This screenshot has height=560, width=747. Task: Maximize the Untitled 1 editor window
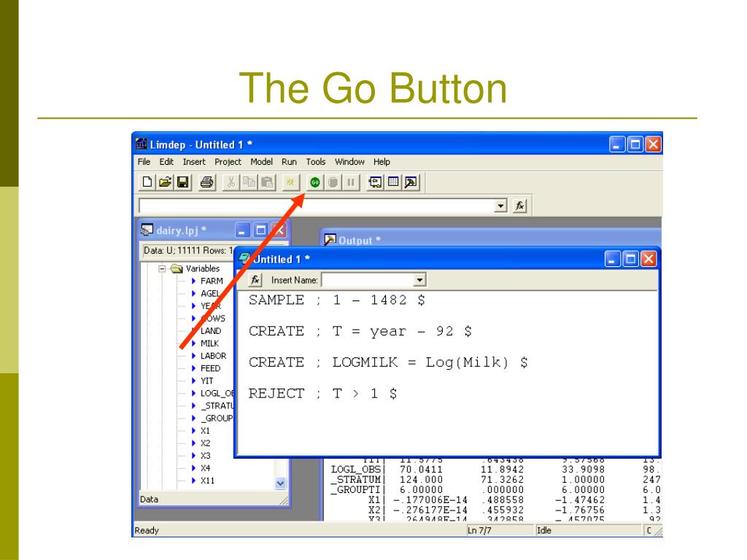(630, 259)
